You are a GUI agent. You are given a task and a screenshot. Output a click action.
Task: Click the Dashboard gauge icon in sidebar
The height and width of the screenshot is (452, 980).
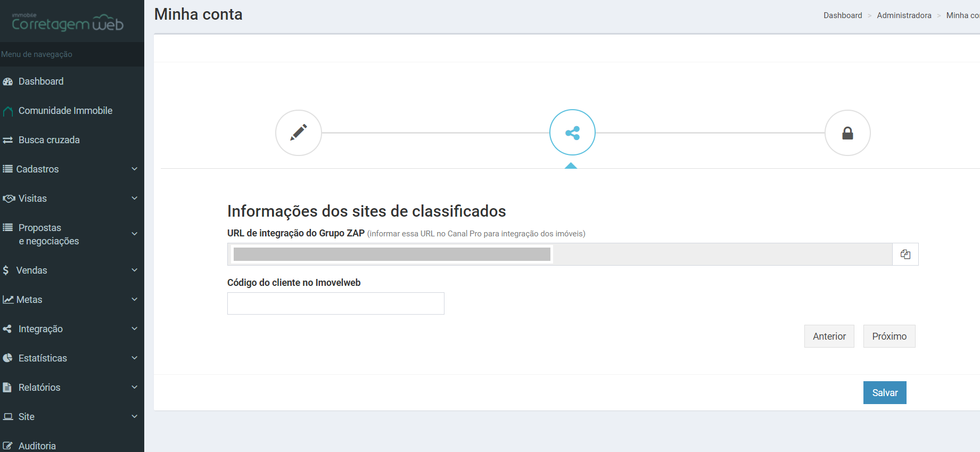pyautogui.click(x=7, y=81)
